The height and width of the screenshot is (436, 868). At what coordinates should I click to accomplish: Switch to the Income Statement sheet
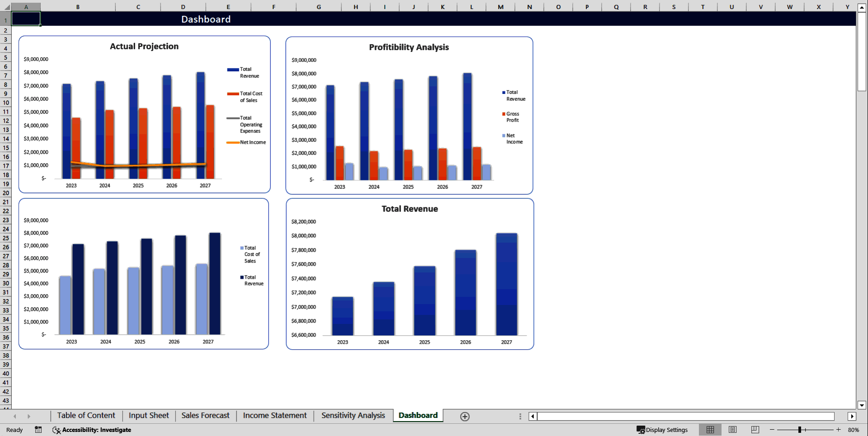[x=274, y=415]
